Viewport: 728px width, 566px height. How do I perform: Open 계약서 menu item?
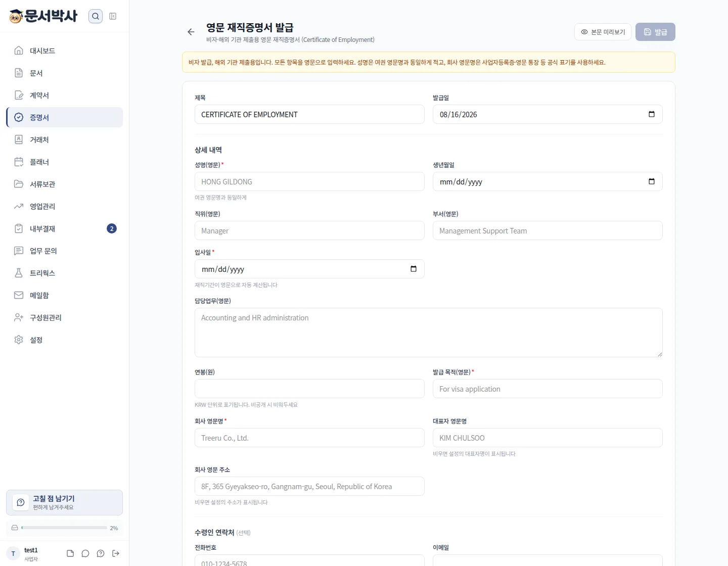coord(65,95)
